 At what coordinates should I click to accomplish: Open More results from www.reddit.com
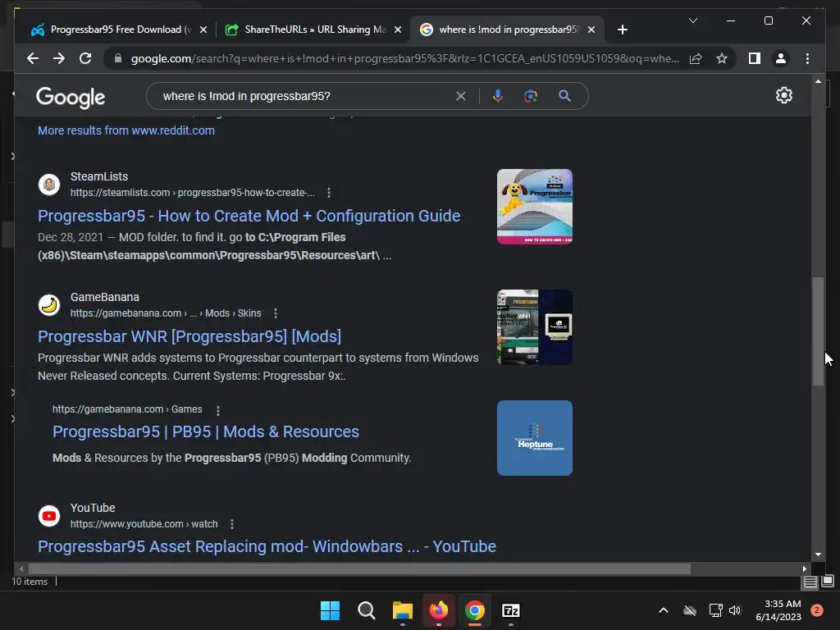(126, 130)
